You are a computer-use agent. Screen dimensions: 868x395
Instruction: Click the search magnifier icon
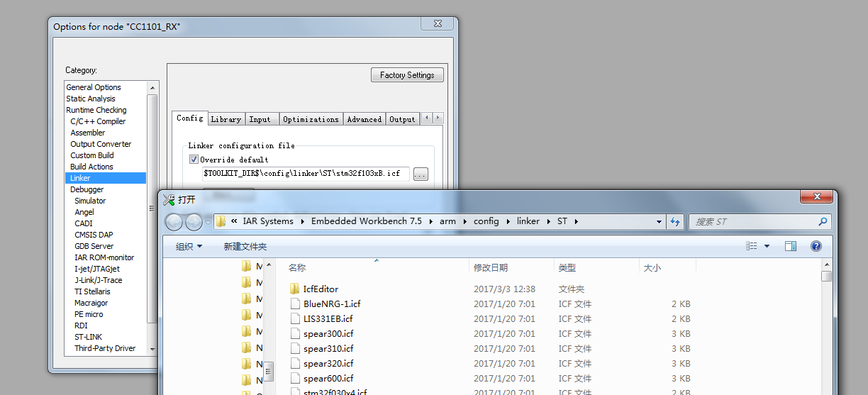coord(823,222)
